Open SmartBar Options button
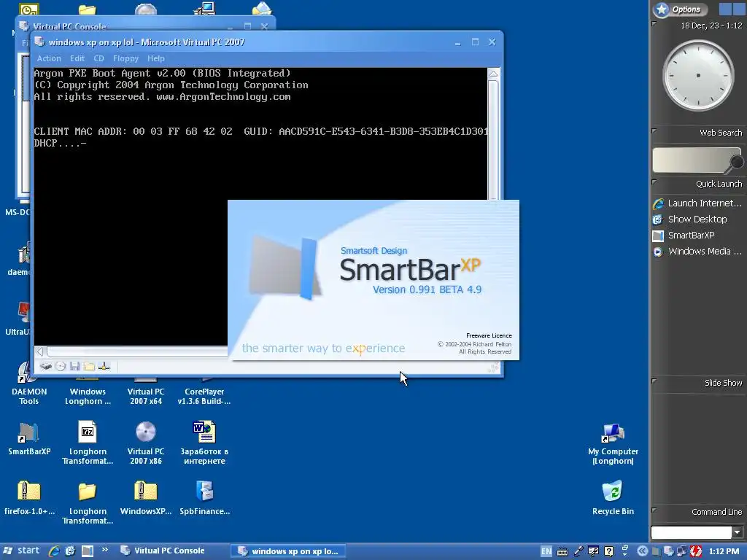 [x=681, y=9]
